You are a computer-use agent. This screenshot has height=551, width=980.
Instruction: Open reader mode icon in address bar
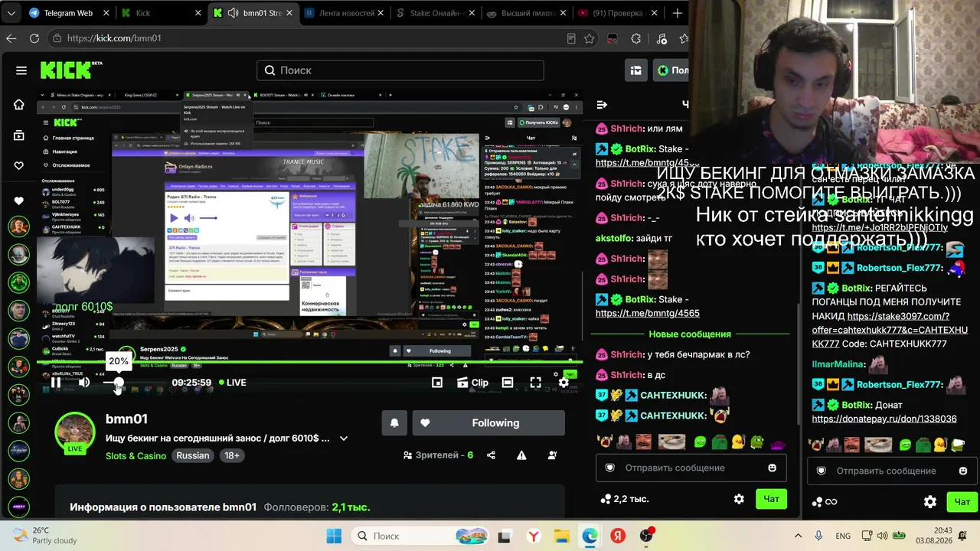571,38
